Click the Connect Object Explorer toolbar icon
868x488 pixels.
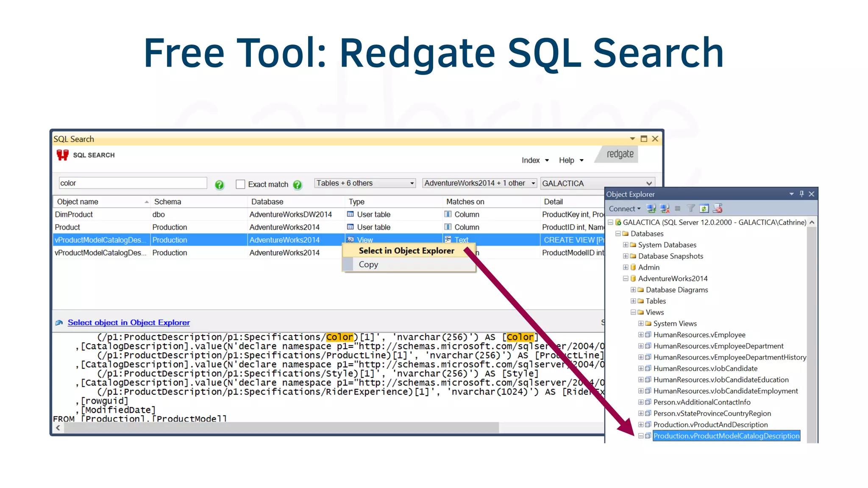pos(651,208)
